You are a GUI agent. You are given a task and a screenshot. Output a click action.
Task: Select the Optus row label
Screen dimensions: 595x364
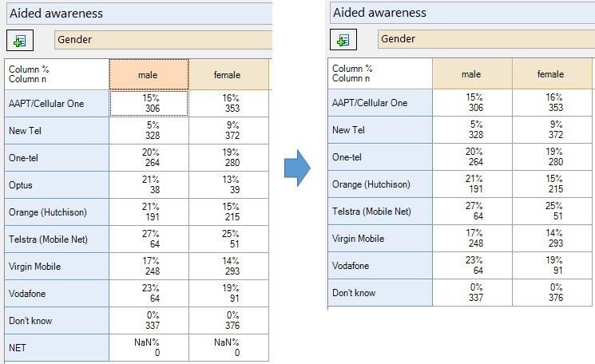click(57, 185)
